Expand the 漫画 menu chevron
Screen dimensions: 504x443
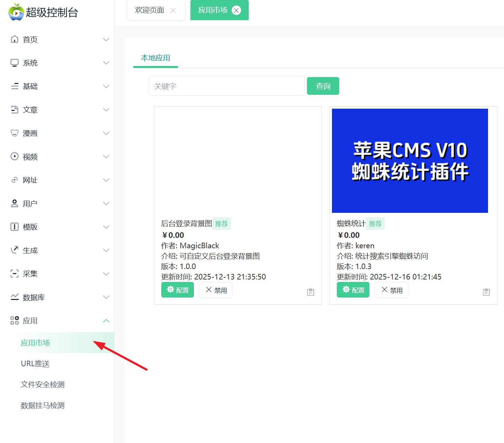coord(106,133)
